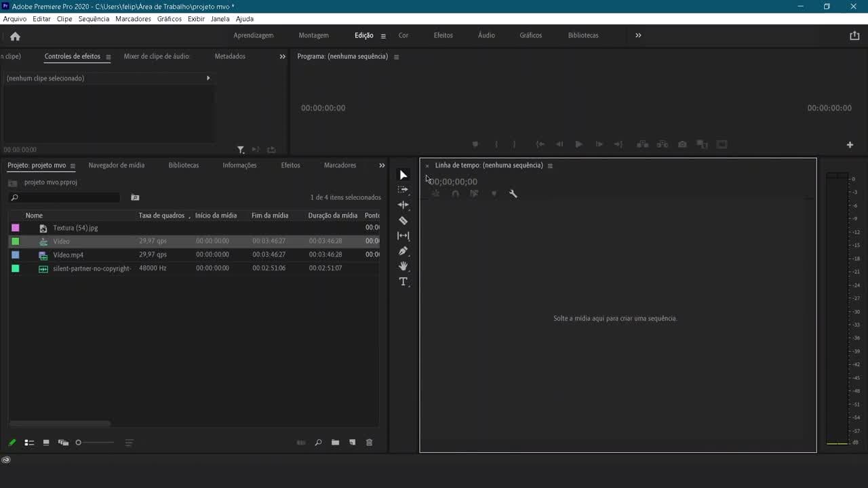Toggle Linked Selection in timeline

(x=474, y=194)
